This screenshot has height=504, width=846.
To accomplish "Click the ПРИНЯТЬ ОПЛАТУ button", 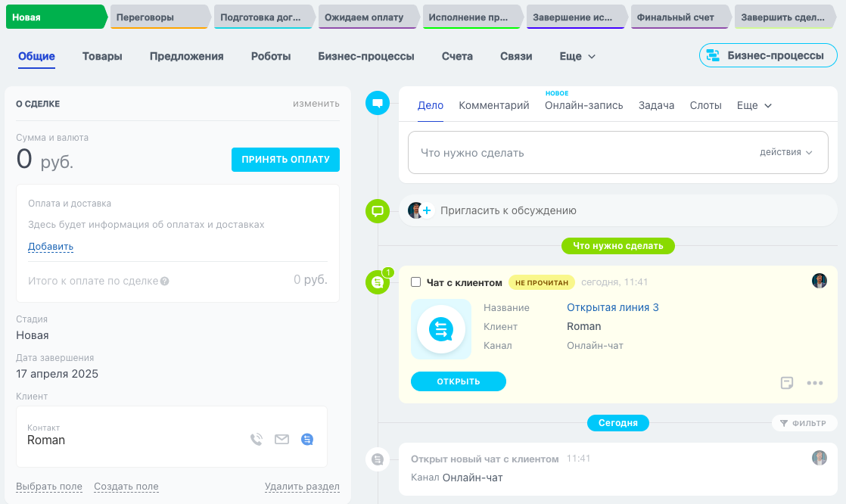I will [285, 160].
